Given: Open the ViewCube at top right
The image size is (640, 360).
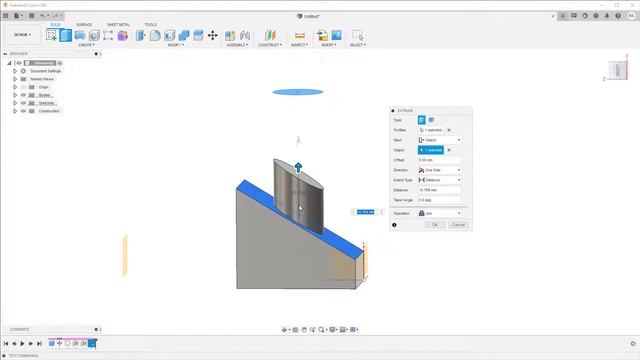Looking at the screenshot, I should [x=618, y=70].
